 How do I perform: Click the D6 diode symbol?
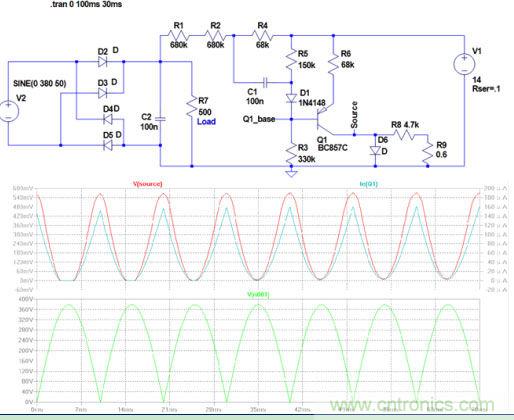(x=375, y=151)
